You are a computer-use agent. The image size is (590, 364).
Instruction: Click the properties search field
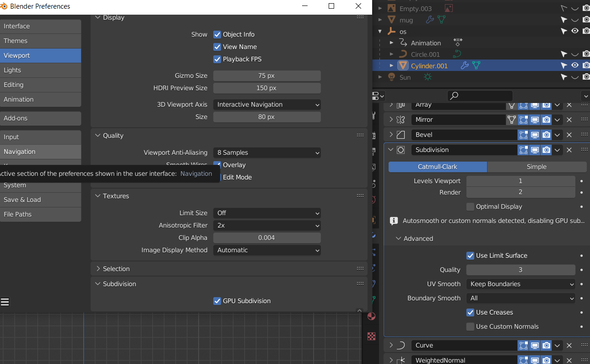pos(480,96)
